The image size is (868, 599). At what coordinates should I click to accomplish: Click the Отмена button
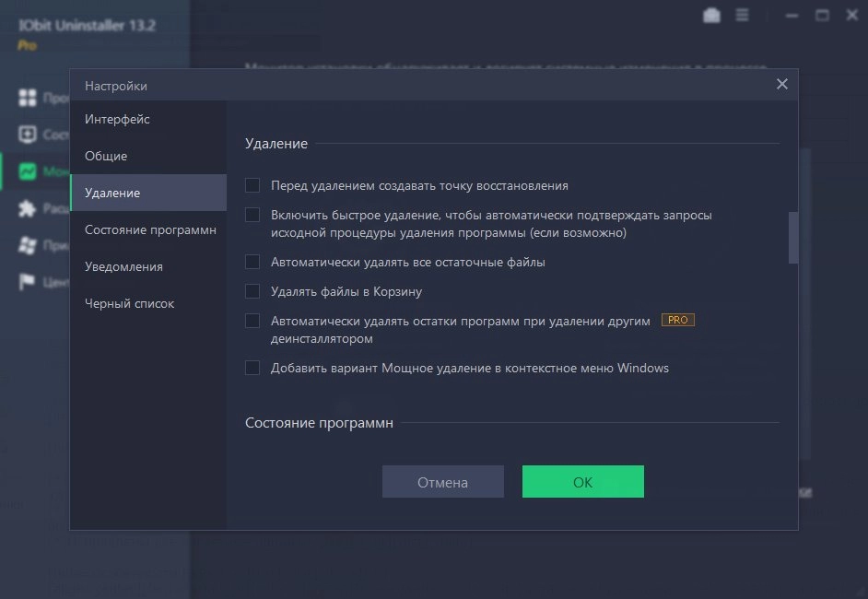click(x=443, y=482)
